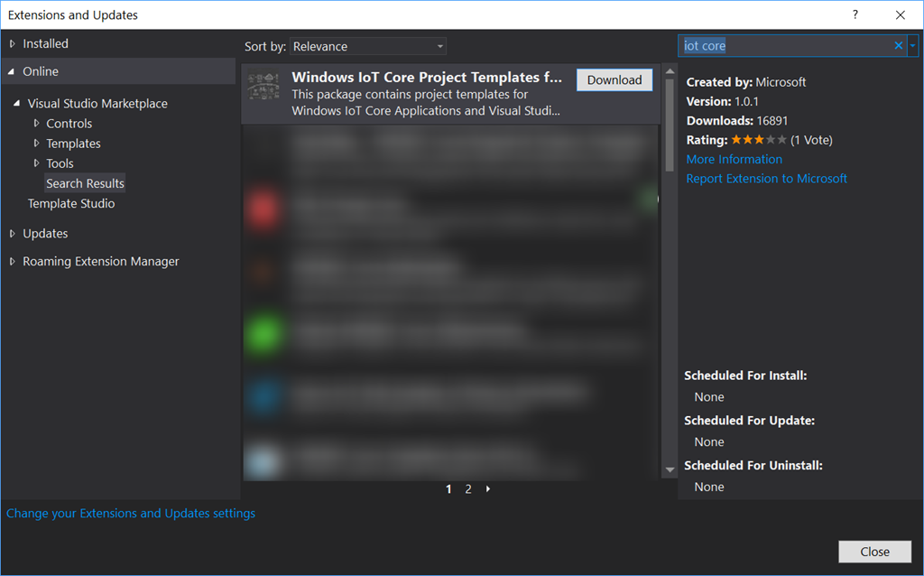Close the Extensions and Updates dialog window
The width and height of the screenshot is (924, 576).
(x=901, y=14)
